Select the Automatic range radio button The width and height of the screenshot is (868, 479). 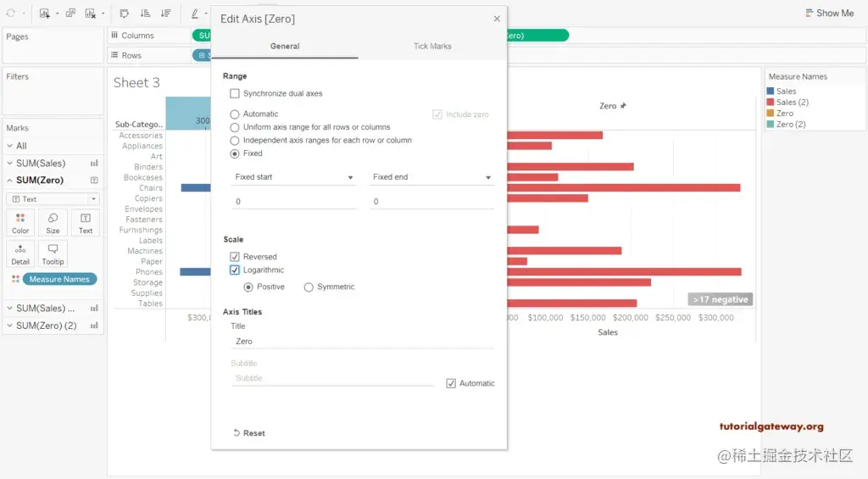click(235, 114)
